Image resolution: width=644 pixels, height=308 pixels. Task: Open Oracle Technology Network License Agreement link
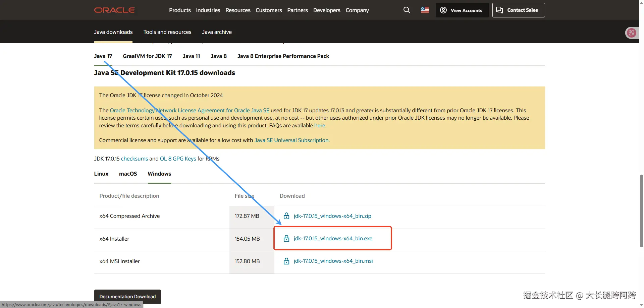tap(190, 110)
